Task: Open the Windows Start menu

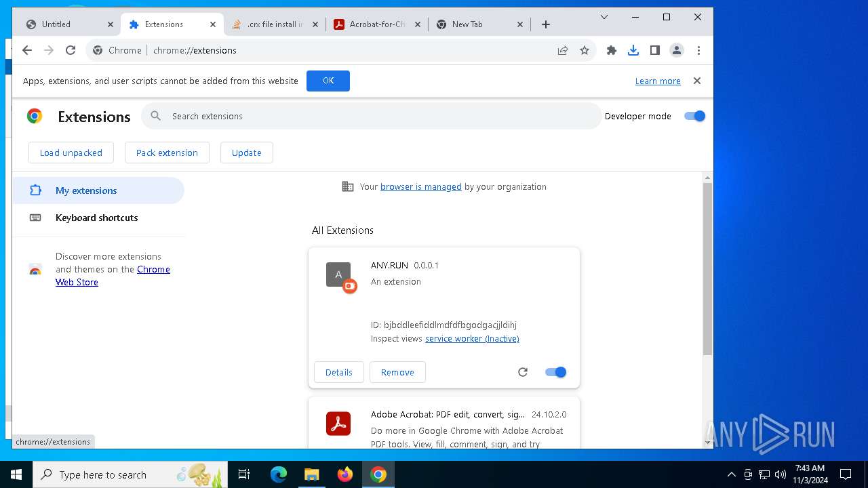Action: point(16,474)
